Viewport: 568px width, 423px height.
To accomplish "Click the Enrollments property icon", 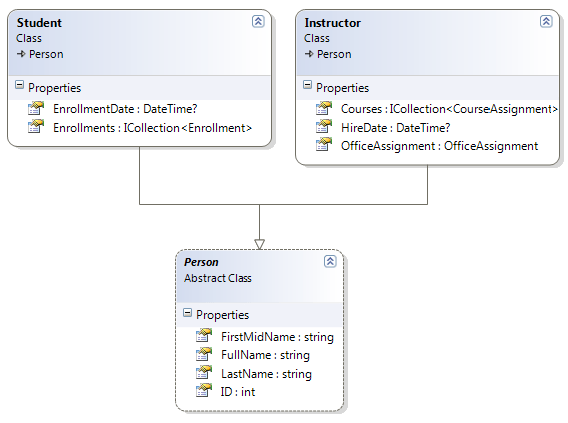I will click(36, 126).
